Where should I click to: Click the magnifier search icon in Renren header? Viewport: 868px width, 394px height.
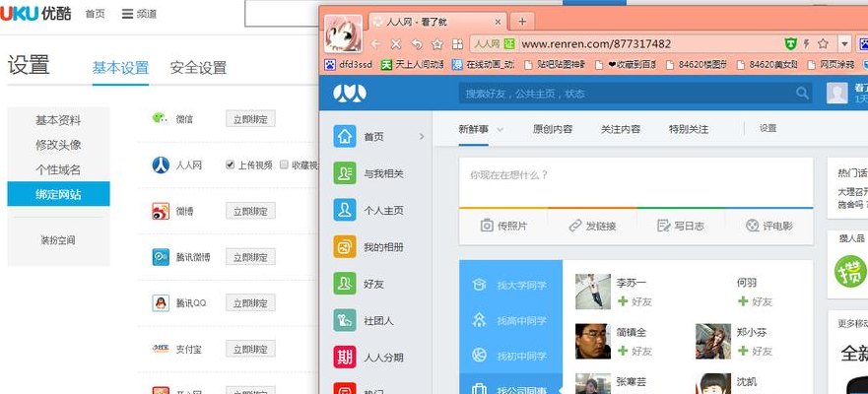point(802,93)
